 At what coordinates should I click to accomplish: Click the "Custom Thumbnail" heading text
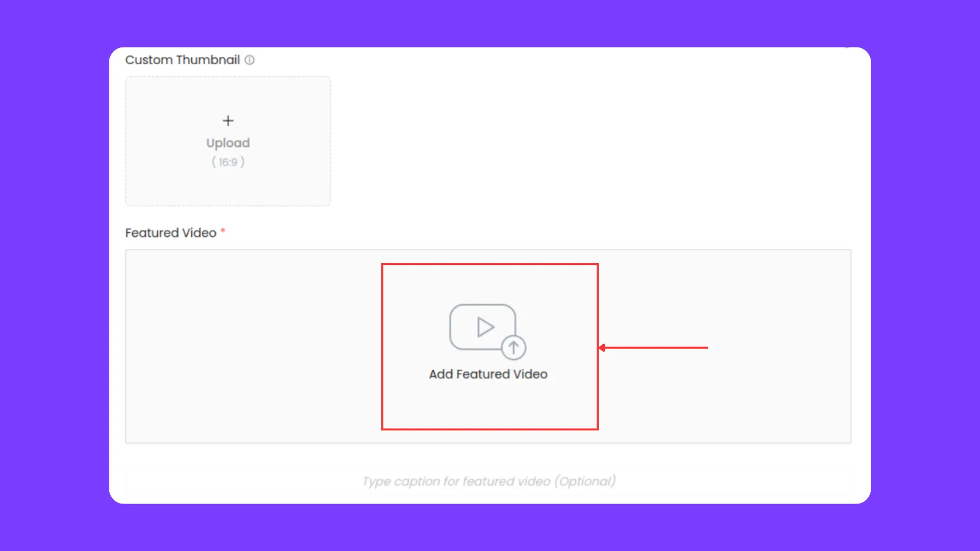click(183, 60)
